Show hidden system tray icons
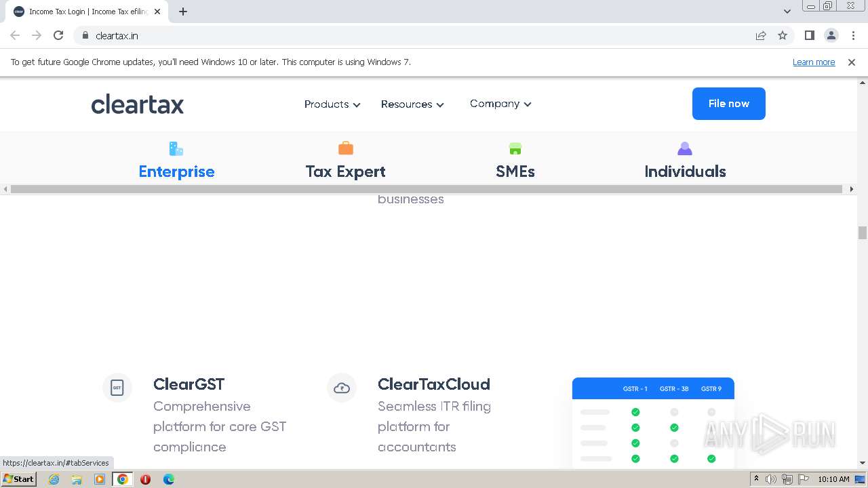This screenshot has width=868, height=488. click(x=756, y=479)
